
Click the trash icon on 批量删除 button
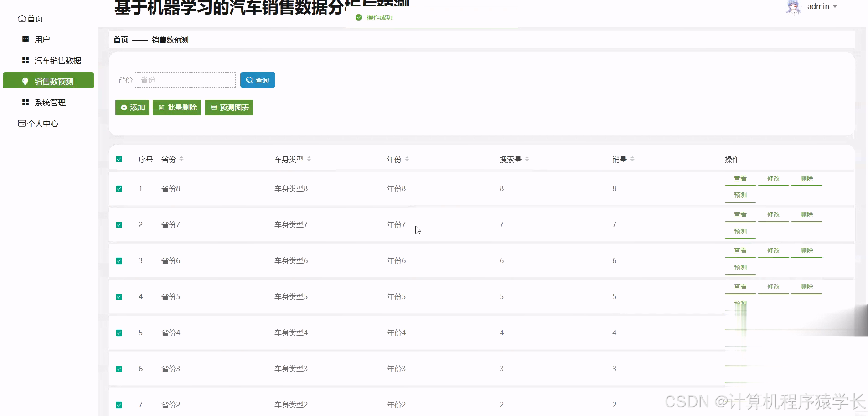pos(162,108)
